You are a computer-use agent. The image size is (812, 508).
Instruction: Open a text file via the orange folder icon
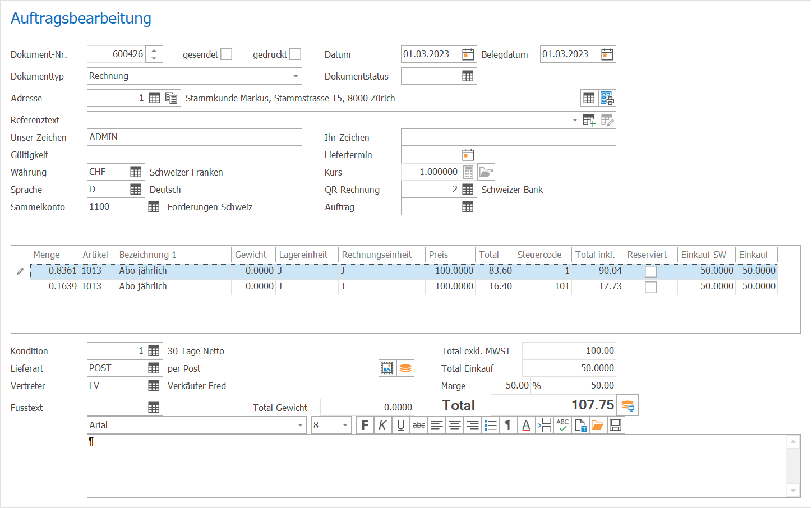(x=597, y=425)
